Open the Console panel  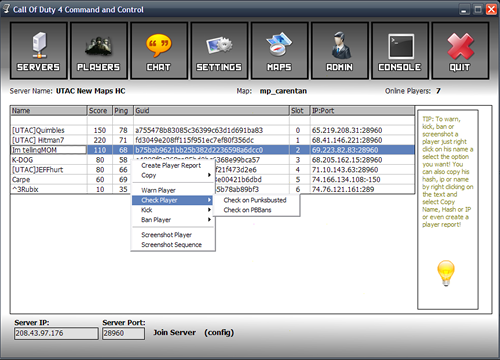(400, 51)
